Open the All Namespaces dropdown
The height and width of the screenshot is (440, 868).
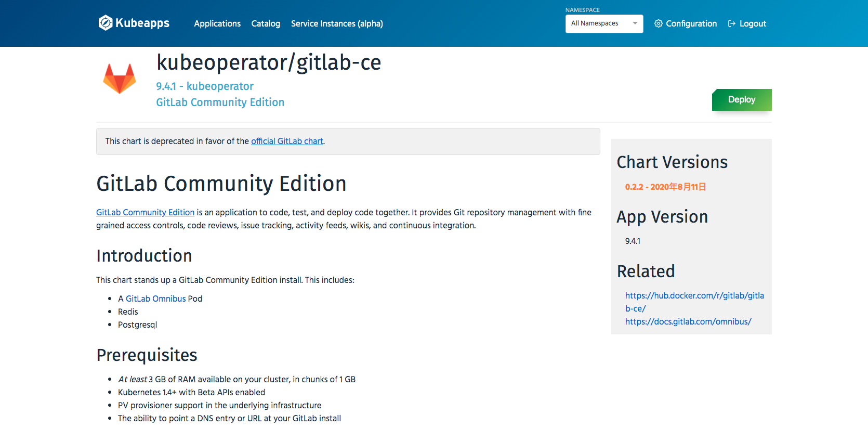[604, 23]
